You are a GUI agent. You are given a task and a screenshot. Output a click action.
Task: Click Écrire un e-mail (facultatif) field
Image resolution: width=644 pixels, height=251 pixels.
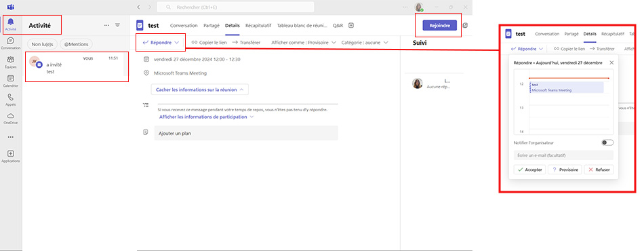tap(563, 155)
